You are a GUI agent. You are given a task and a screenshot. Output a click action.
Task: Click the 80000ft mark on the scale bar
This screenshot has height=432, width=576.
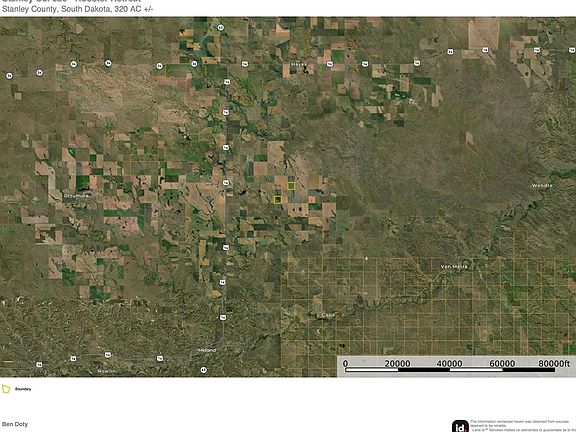coord(554,363)
